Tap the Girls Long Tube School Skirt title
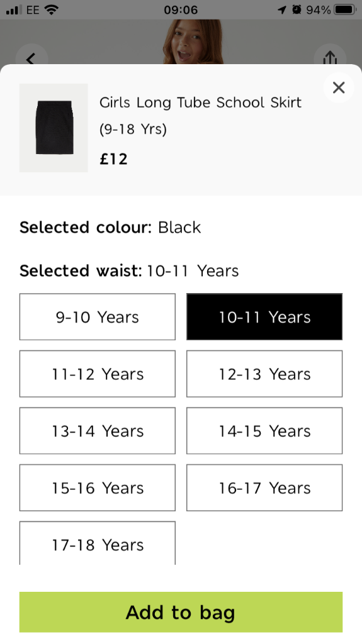Image resolution: width=362 pixels, height=644 pixels. [x=200, y=116]
